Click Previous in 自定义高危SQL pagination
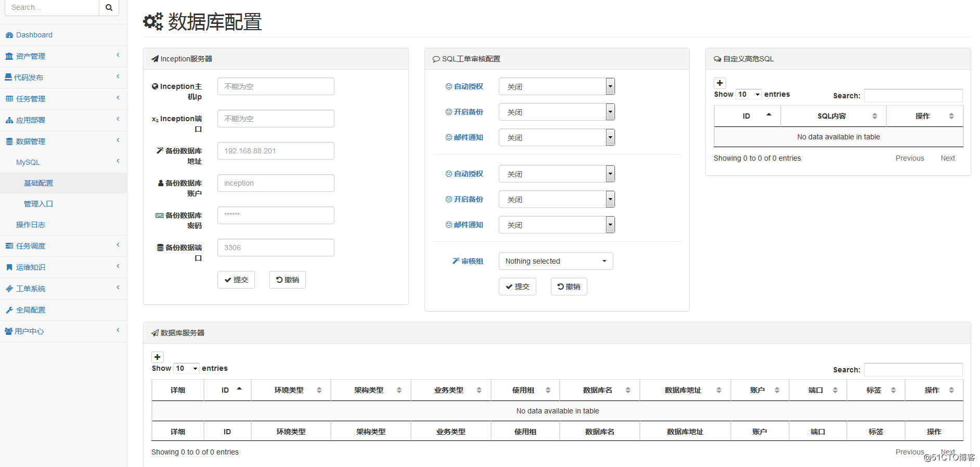980x467 pixels. [x=910, y=158]
